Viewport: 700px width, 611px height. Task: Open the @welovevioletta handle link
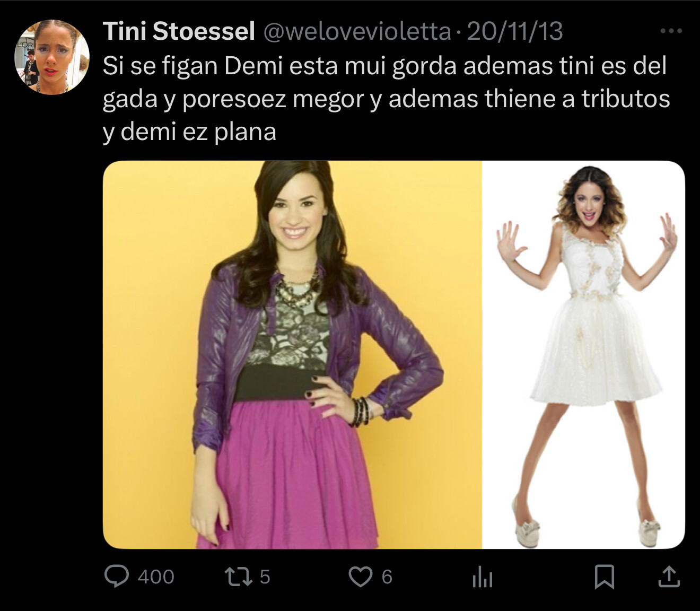[357, 32]
